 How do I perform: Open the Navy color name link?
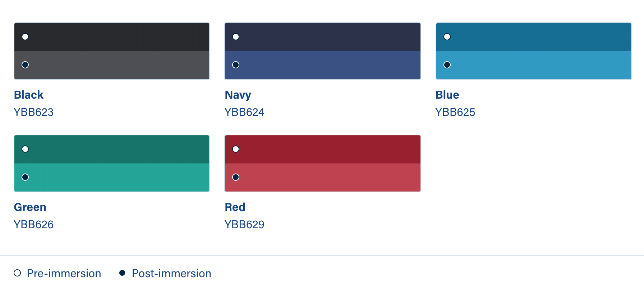[x=238, y=95]
